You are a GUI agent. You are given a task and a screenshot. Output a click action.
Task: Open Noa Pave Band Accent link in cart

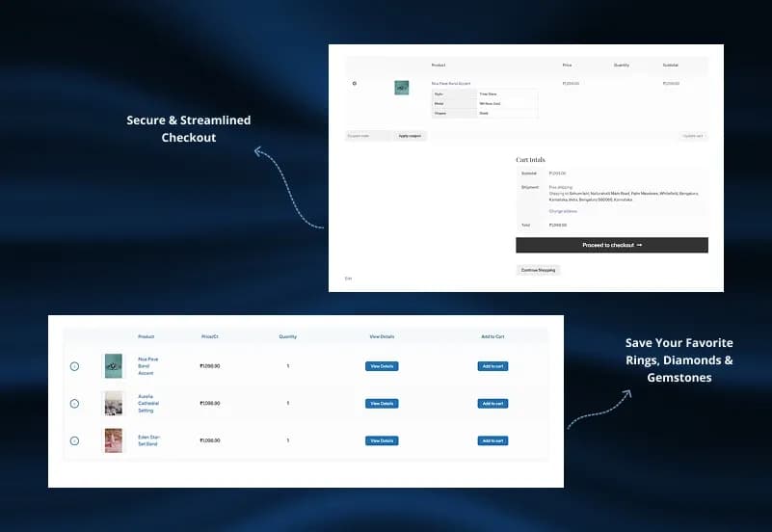pyautogui.click(x=451, y=84)
